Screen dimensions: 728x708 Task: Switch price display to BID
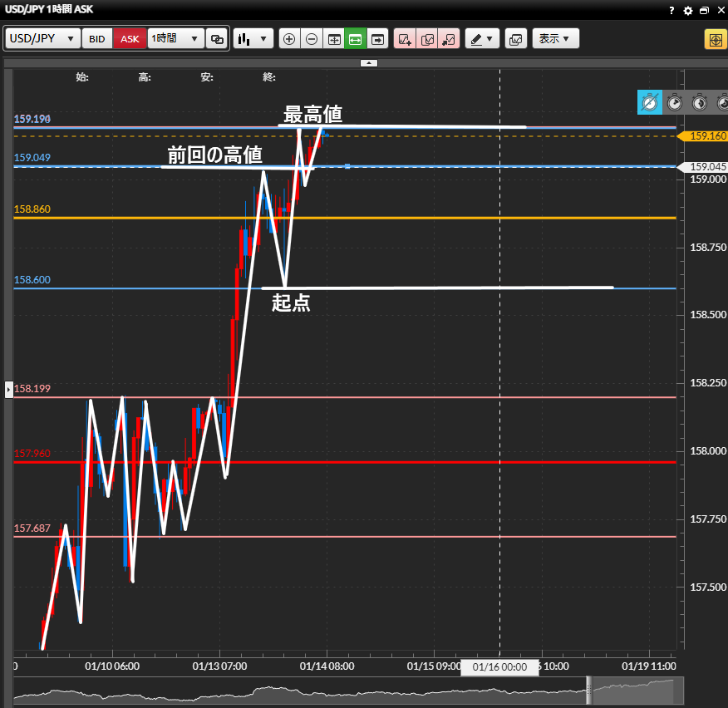click(97, 39)
